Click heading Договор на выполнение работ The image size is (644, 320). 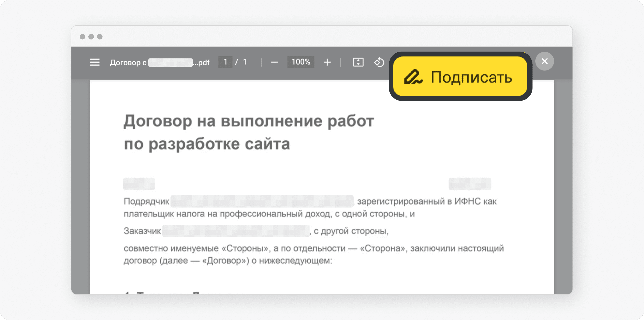point(248,121)
